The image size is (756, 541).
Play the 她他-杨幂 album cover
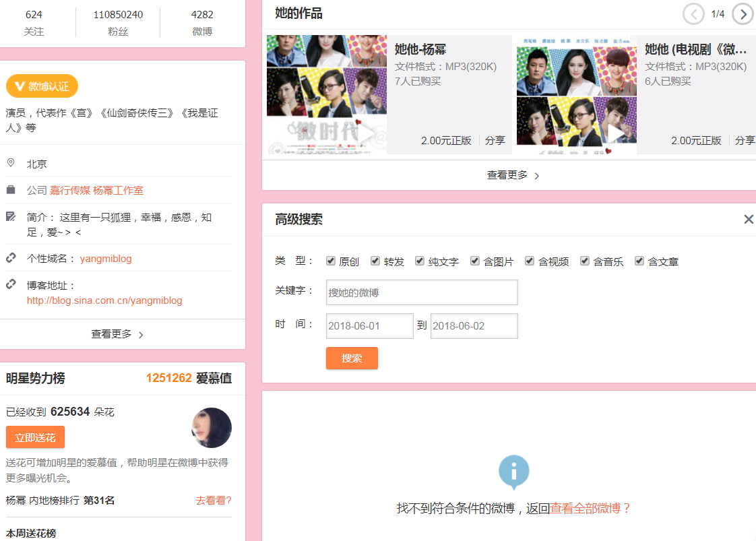(327, 94)
